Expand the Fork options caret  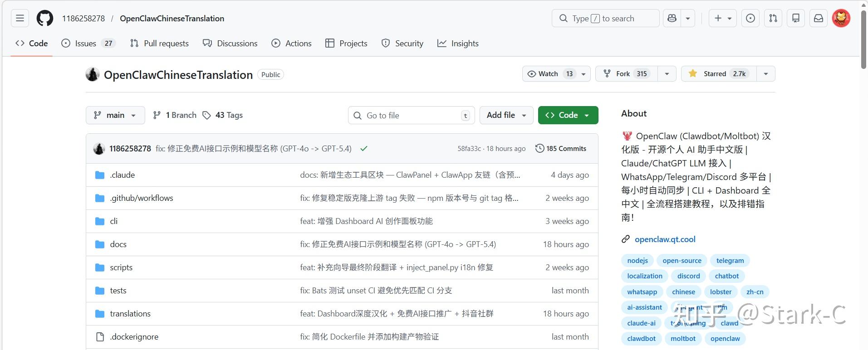pos(667,74)
